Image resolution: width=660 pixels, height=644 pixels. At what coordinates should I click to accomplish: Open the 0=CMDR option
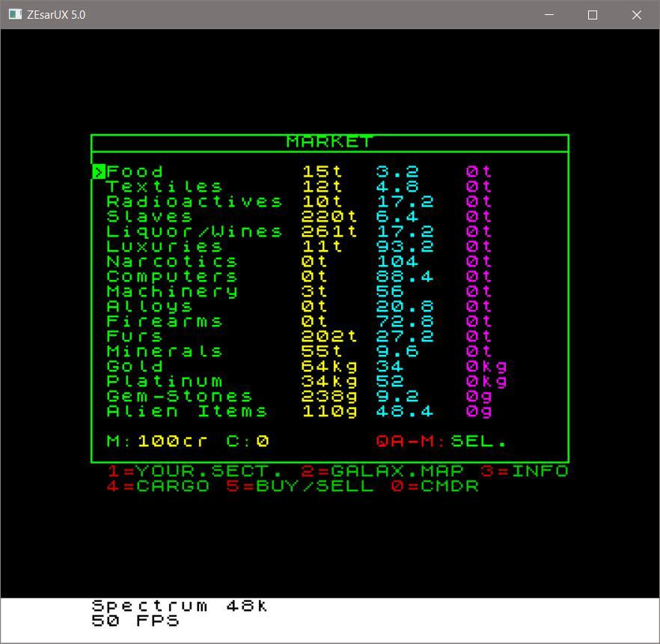[435, 486]
